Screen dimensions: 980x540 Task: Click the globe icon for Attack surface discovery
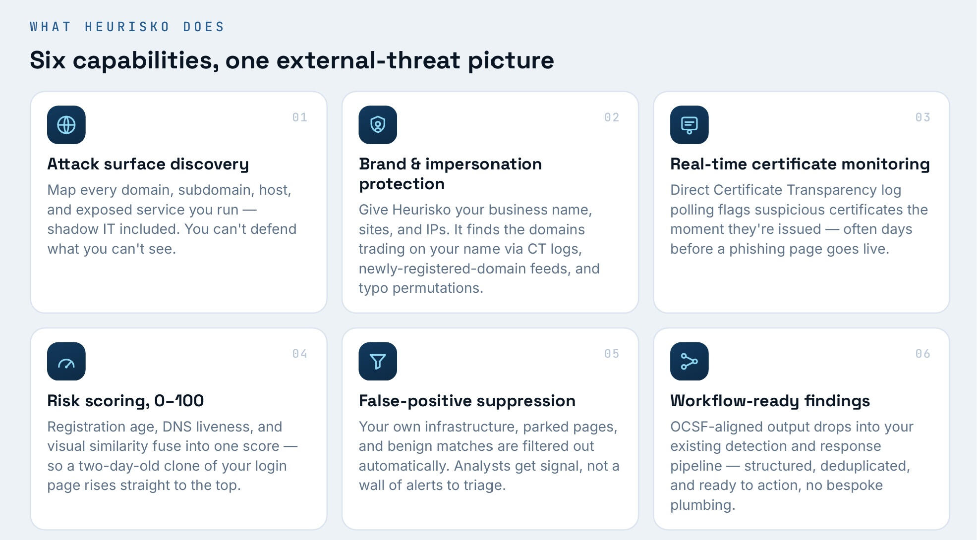(x=66, y=125)
